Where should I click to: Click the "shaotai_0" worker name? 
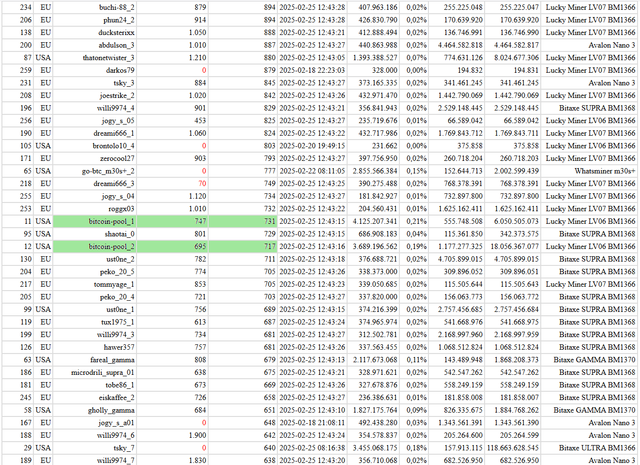(x=120, y=234)
